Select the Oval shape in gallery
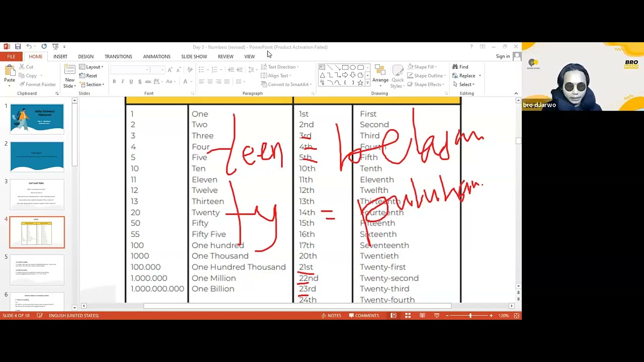644x362 pixels. (x=353, y=67)
